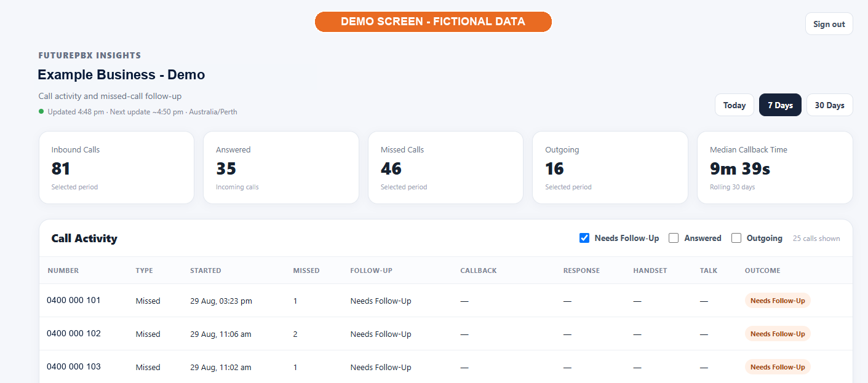Click the follow-up status text for 0400 000 103

pos(381,368)
